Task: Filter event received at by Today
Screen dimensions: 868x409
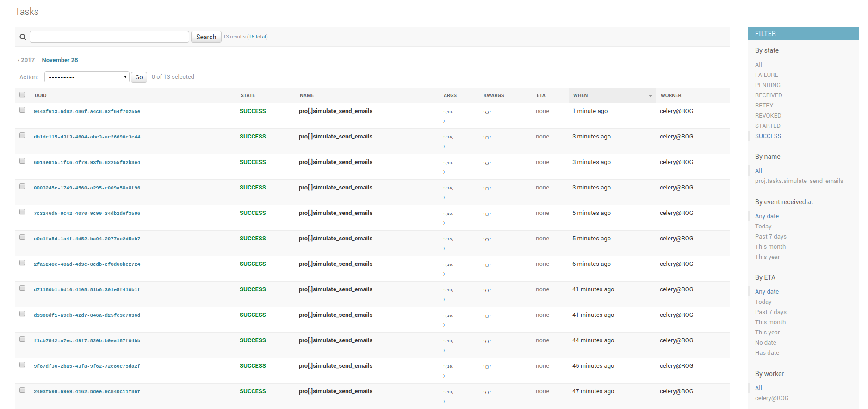Action: (763, 227)
